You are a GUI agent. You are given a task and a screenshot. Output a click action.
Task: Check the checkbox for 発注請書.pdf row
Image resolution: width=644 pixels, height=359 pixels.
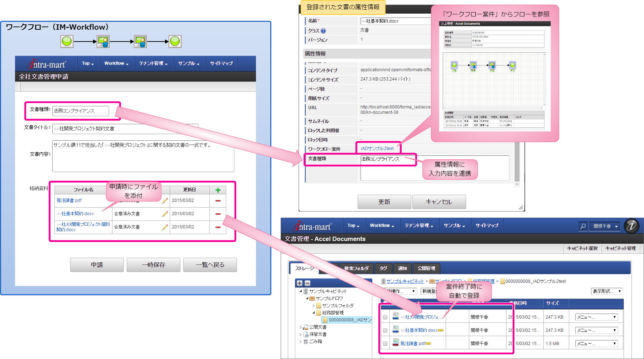[384, 343]
